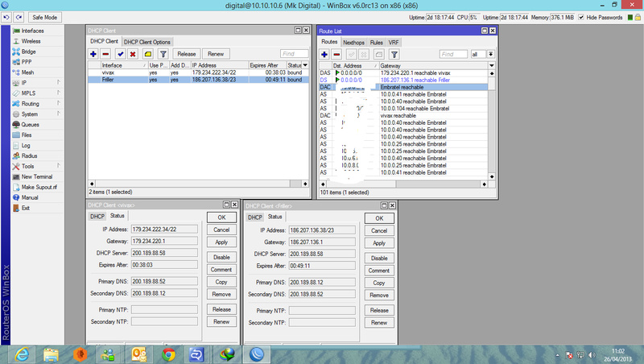Viewport: 644px width, 364px height.
Task: Open Internet Explorer from the taskbar
Action: [x=22, y=354]
